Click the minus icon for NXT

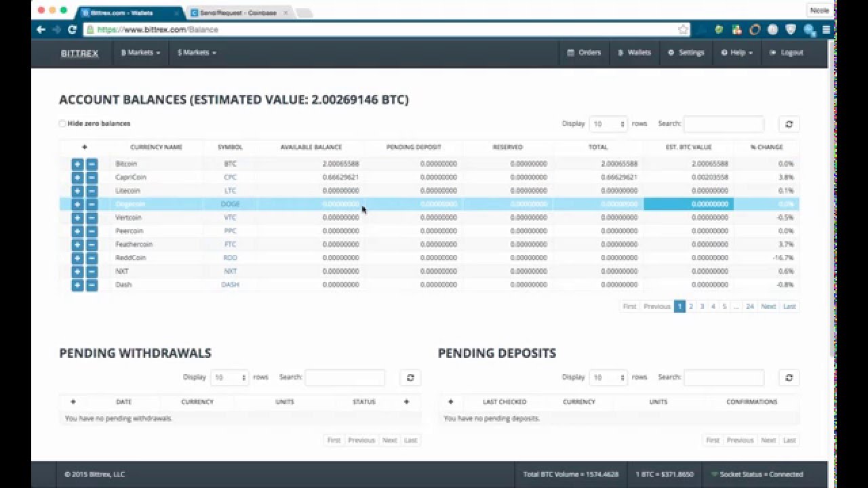coord(92,271)
